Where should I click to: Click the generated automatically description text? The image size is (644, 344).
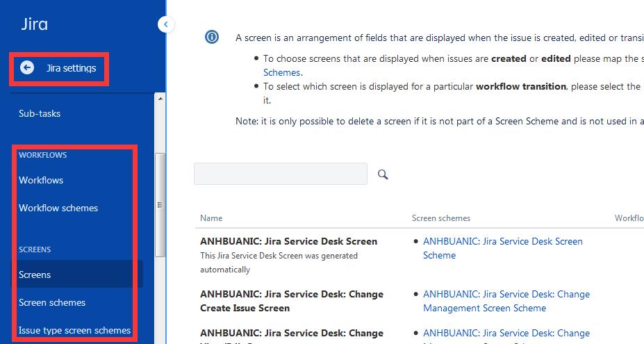click(x=279, y=263)
